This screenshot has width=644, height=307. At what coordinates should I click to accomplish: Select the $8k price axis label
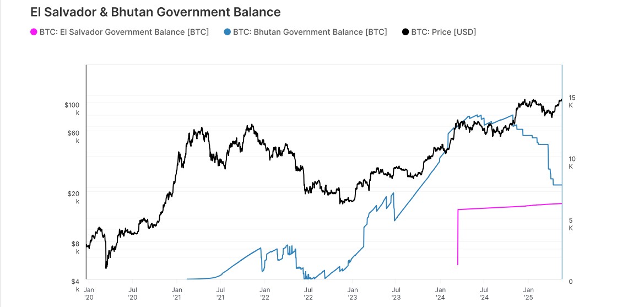[x=75, y=247]
